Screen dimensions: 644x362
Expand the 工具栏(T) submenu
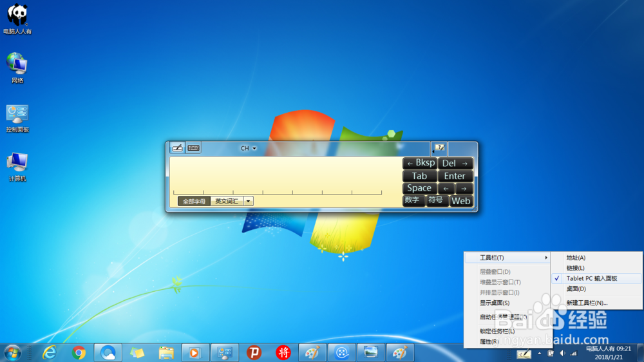[507, 258]
